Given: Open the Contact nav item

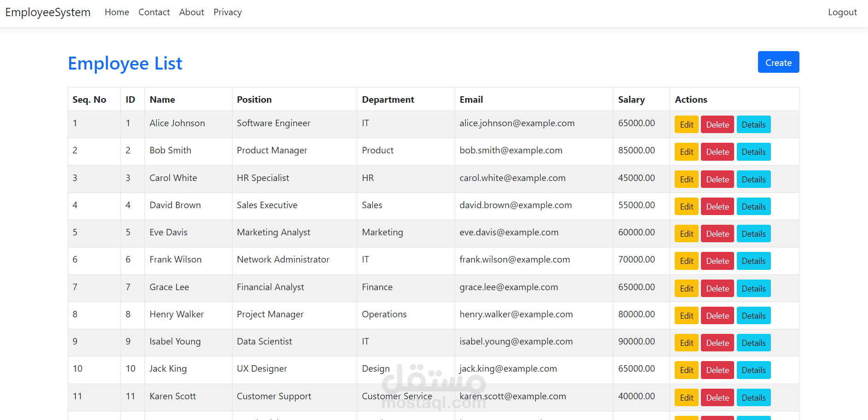Looking at the screenshot, I should 154,12.
